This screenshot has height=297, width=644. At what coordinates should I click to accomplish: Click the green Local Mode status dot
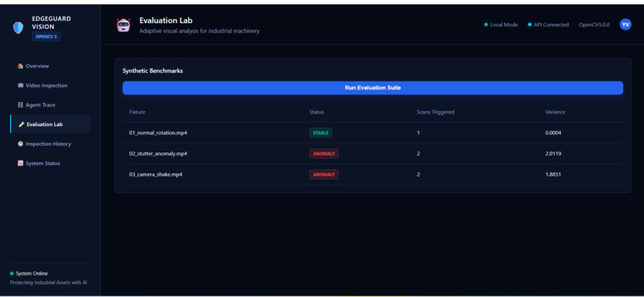point(486,25)
